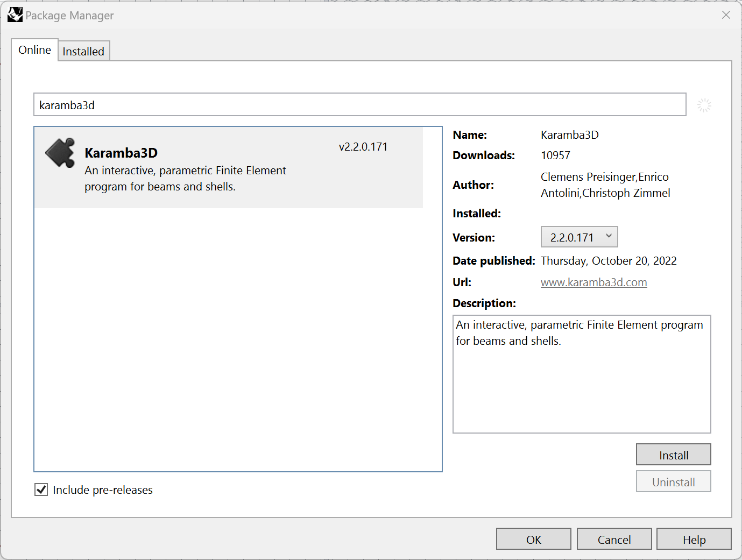Confirm with the OK button

point(533,540)
